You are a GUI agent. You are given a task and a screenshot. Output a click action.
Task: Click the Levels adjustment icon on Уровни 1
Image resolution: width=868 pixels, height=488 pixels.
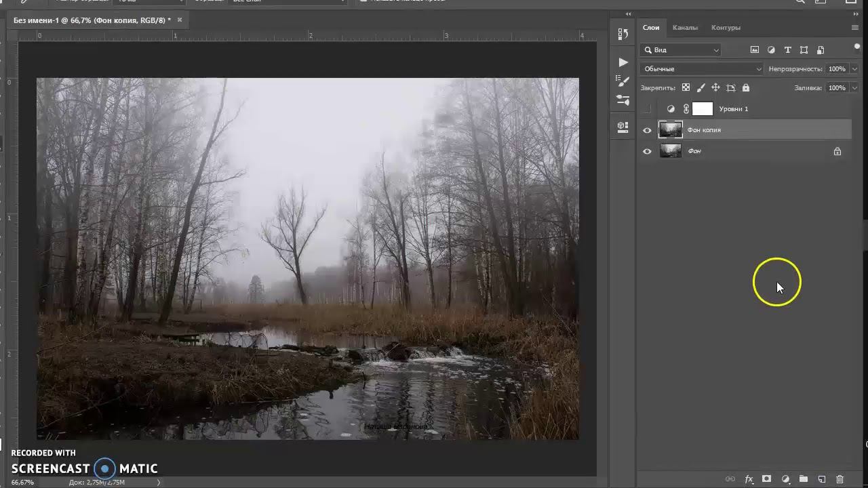[671, 109]
